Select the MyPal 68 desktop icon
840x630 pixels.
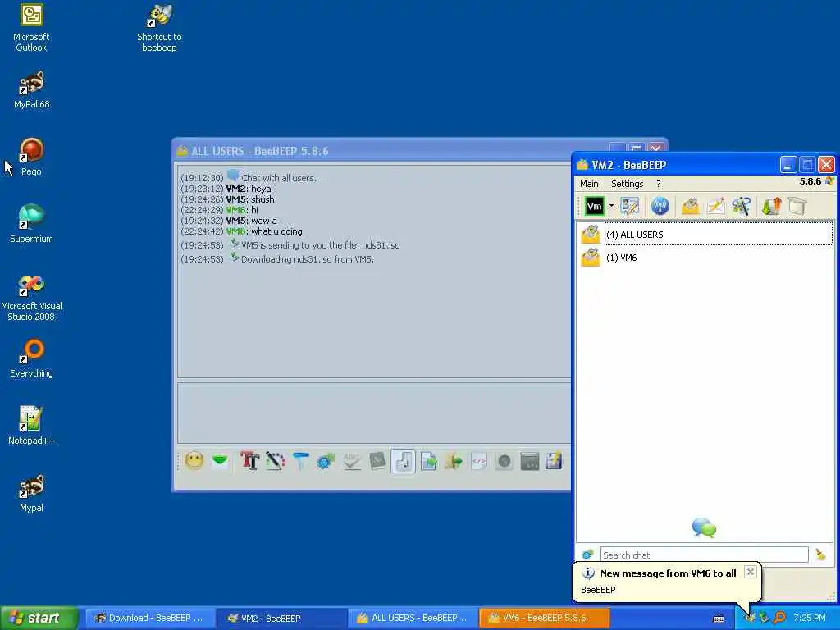tap(31, 90)
